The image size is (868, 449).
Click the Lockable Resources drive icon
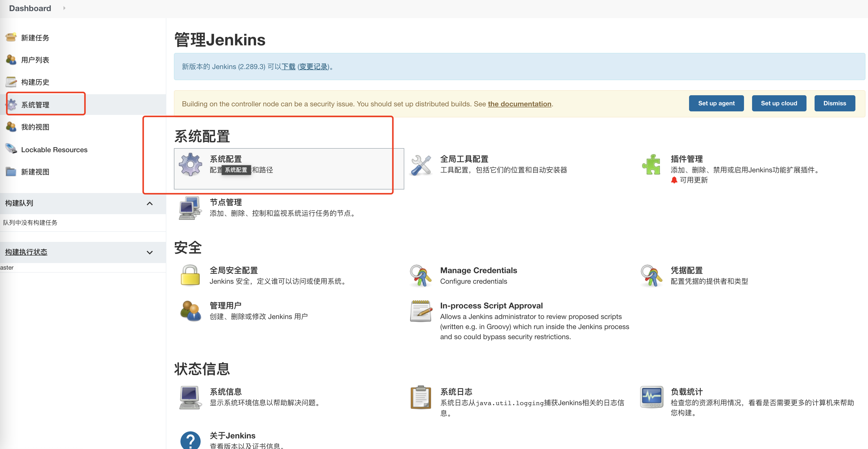click(x=11, y=149)
